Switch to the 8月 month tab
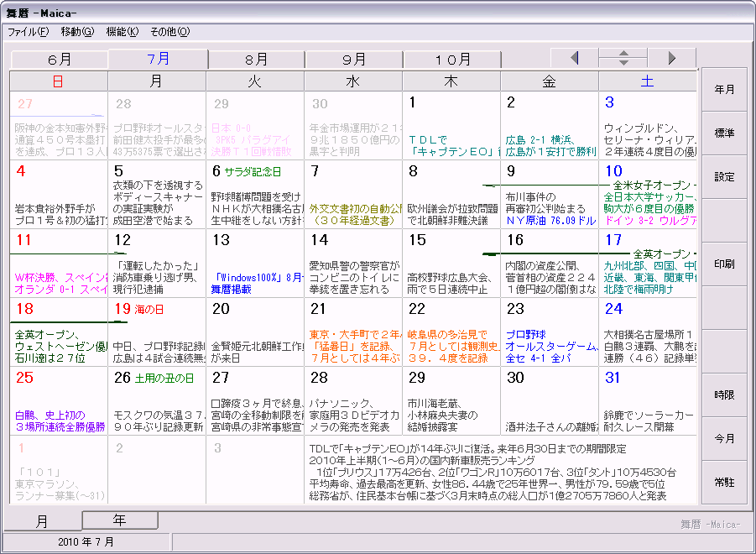 click(x=256, y=60)
